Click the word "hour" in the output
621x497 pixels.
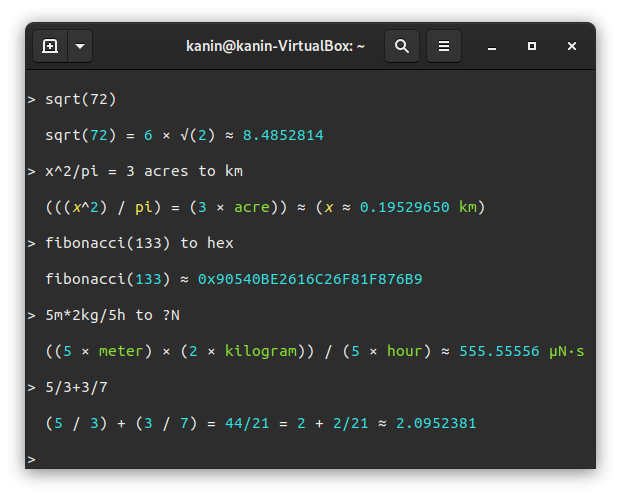(404, 351)
